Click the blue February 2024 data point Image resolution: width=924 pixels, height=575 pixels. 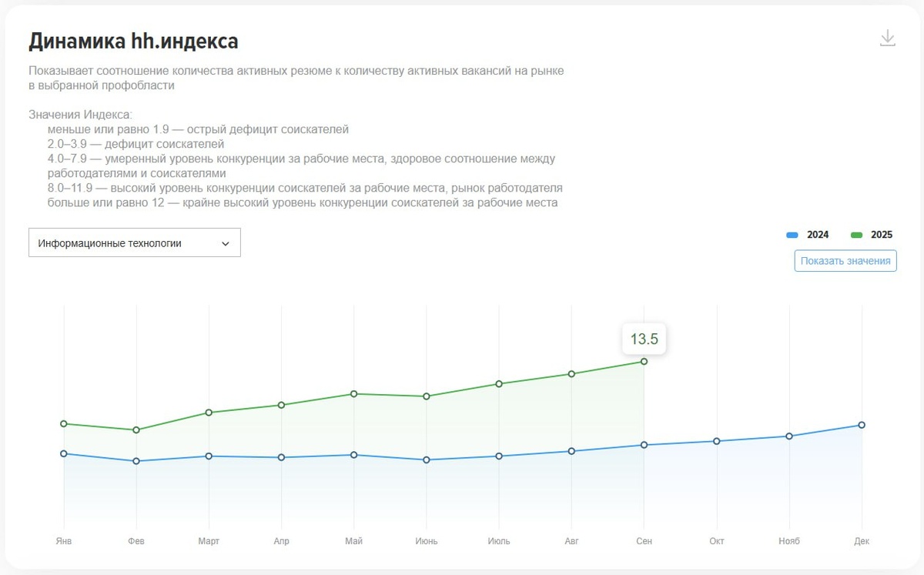coord(136,461)
